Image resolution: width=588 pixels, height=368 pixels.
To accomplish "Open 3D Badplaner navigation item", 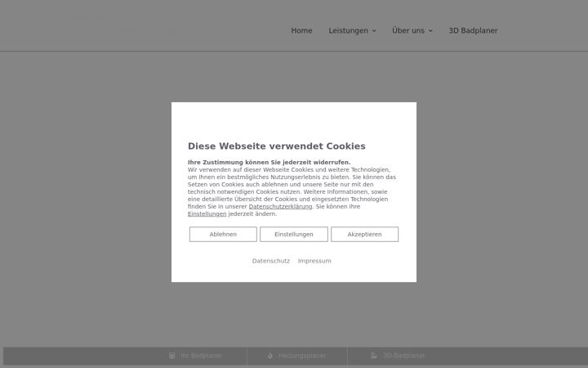I will [x=473, y=31].
